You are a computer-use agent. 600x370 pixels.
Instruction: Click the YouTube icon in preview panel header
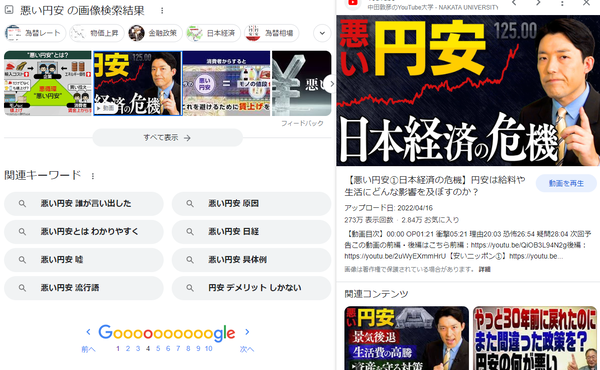tap(352, 4)
